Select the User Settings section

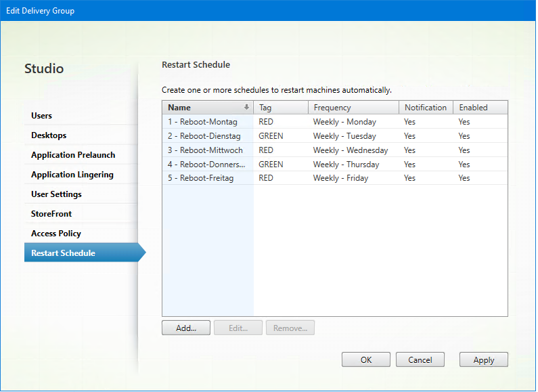click(56, 194)
